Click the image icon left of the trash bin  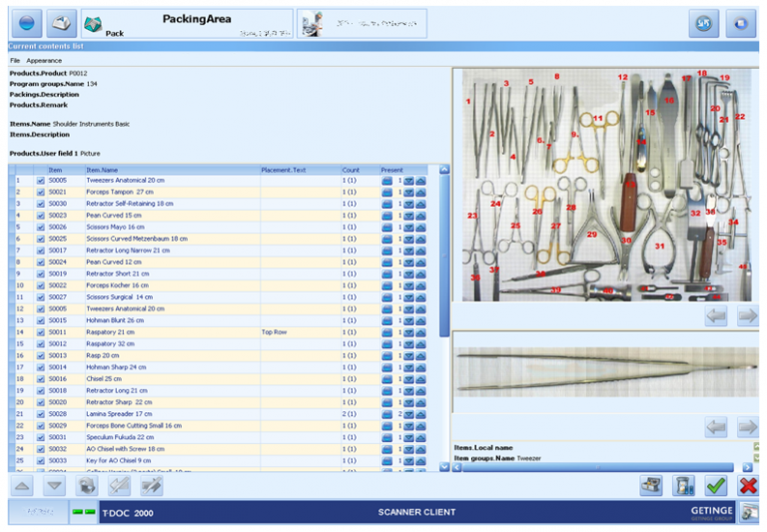651,485
